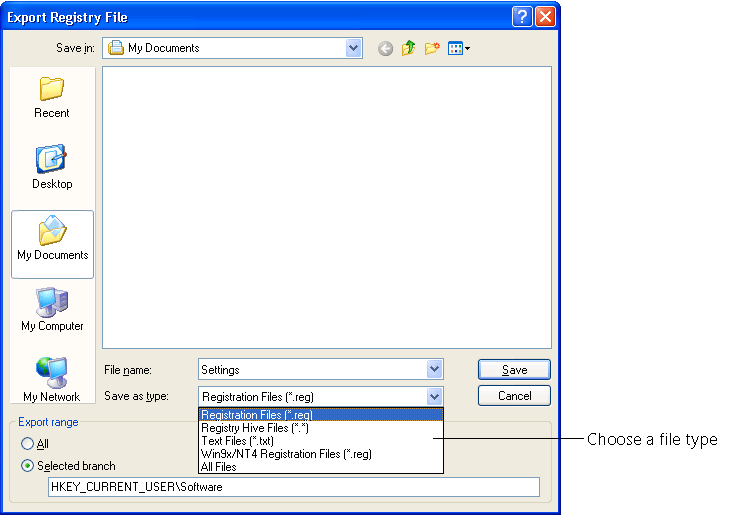This screenshot has height=515, width=734.
Task: Click the Save button
Action: coord(514,370)
